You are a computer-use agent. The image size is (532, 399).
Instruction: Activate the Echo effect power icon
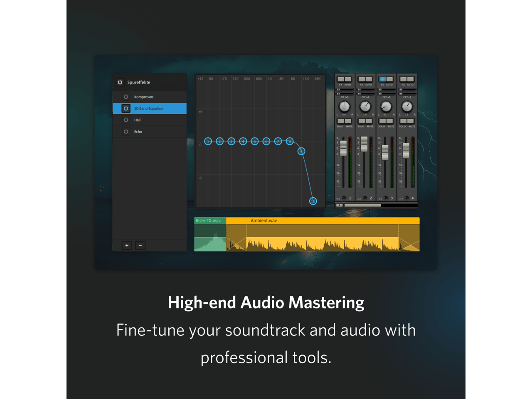(126, 132)
